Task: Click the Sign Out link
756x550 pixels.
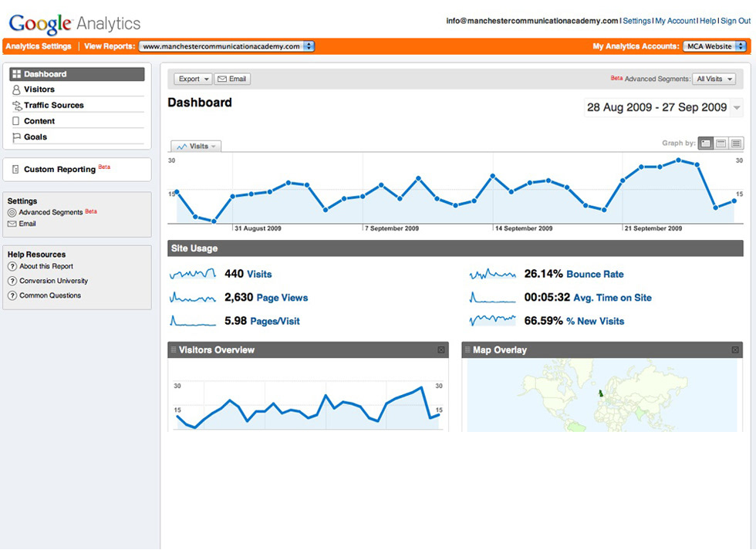Action: click(735, 21)
